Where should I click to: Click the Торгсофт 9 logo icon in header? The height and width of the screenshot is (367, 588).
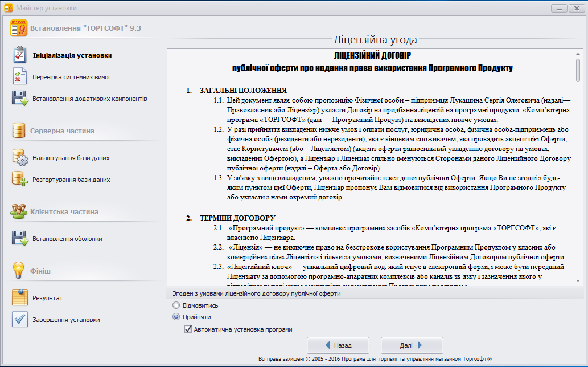pos(18,27)
